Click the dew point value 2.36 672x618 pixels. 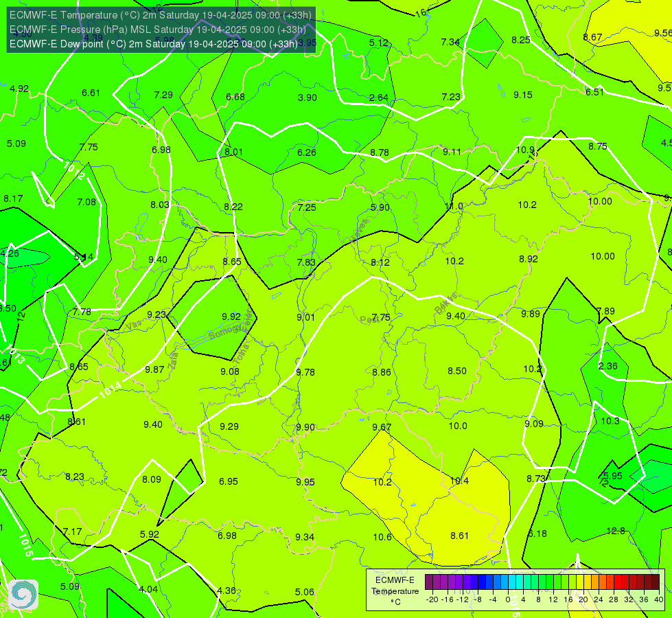click(x=608, y=366)
